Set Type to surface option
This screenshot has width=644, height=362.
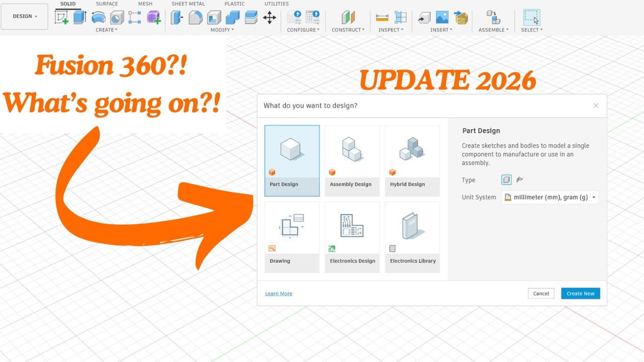click(x=520, y=180)
